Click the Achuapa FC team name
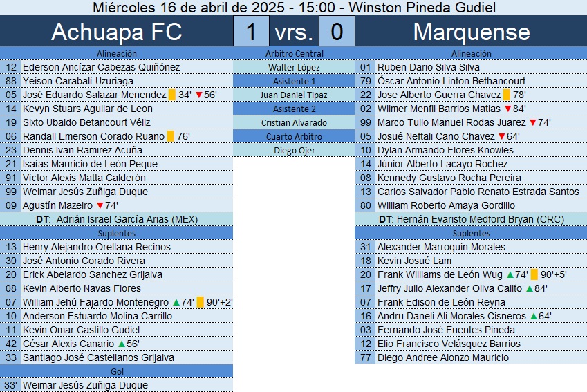Viewport: 587px width, 392px height. coord(116,32)
